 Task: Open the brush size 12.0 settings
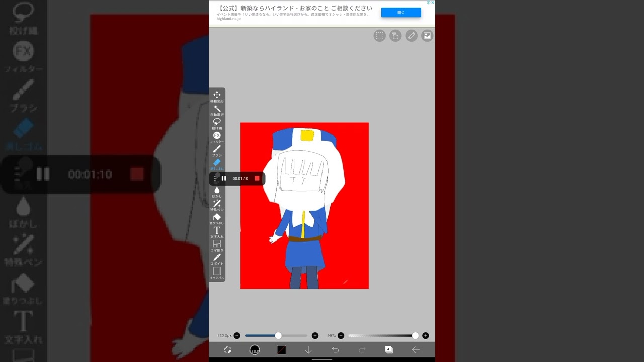(255, 350)
